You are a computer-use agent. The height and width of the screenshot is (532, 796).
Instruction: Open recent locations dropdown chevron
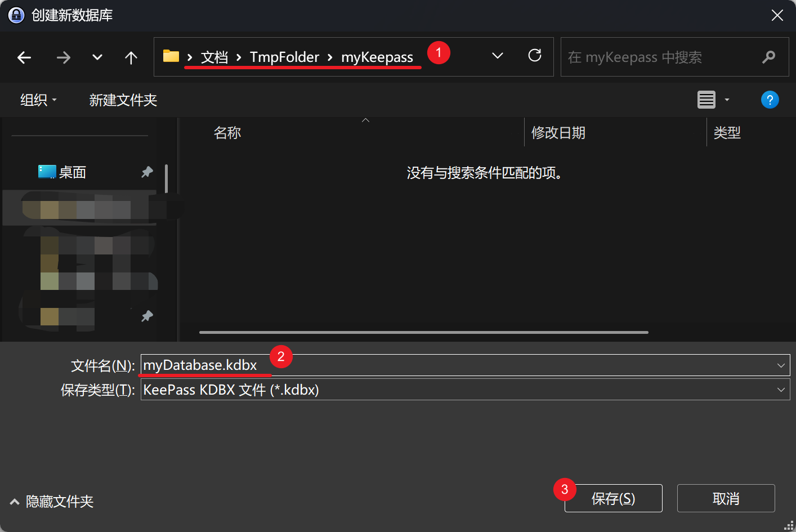(x=97, y=57)
